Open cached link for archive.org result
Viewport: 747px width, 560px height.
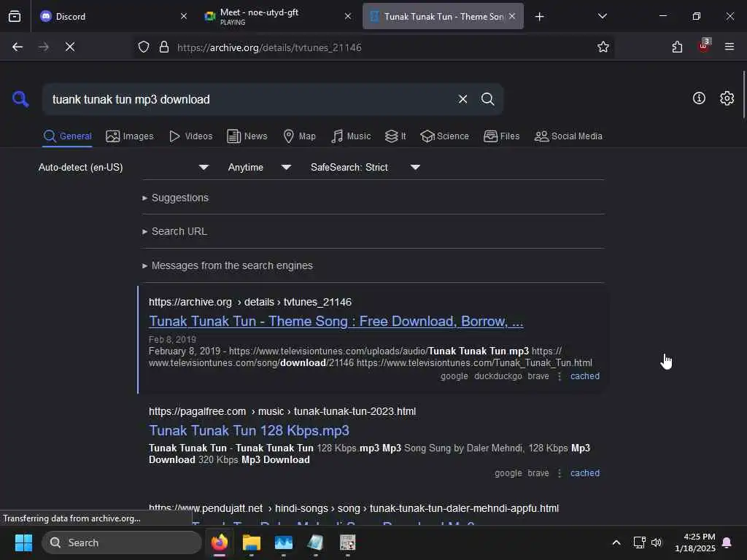pyautogui.click(x=584, y=376)
